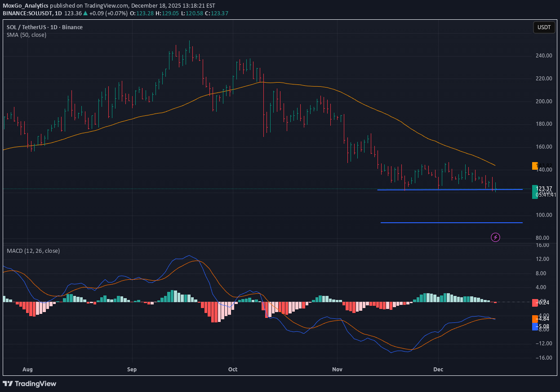Click the Sep label on the time axis
Screen dimensions: 560x392
coord(132,370)
